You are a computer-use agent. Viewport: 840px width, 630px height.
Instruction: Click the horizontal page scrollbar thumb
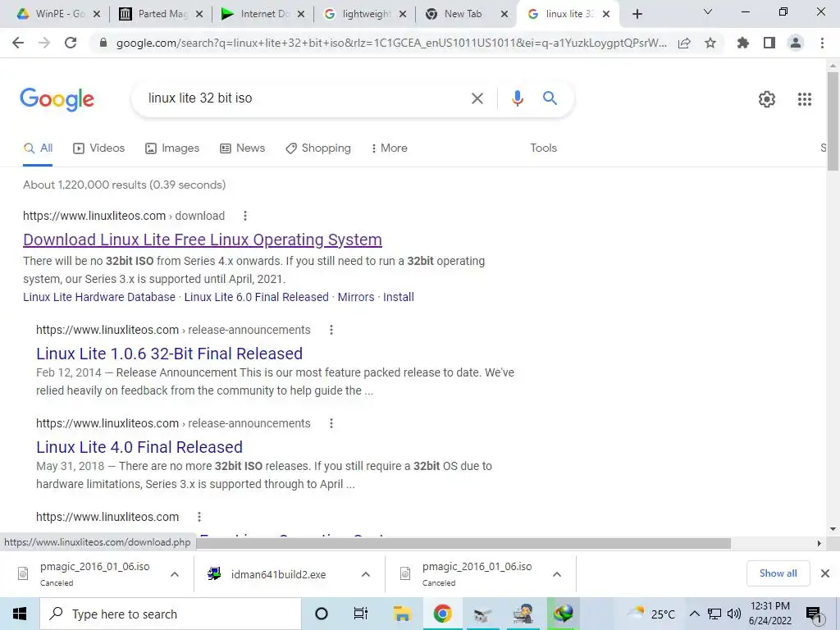tap(463, 543)
